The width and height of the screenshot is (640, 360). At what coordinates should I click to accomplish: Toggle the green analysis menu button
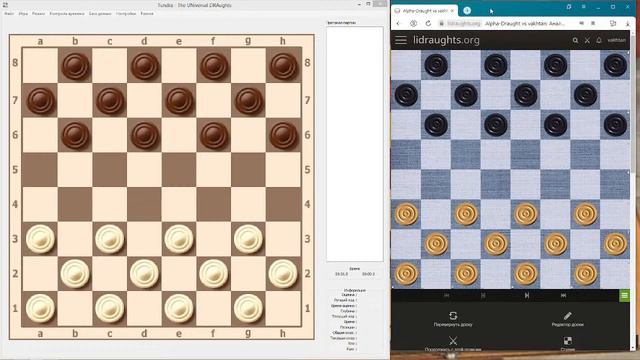624,295
